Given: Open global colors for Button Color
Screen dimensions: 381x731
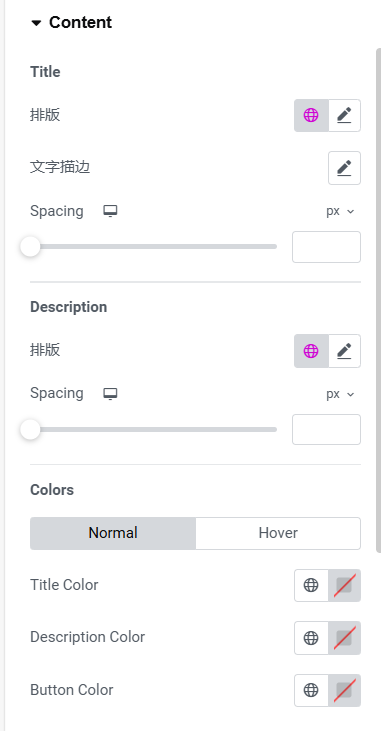Looking at the screenshot, I should tap(311, 690).
